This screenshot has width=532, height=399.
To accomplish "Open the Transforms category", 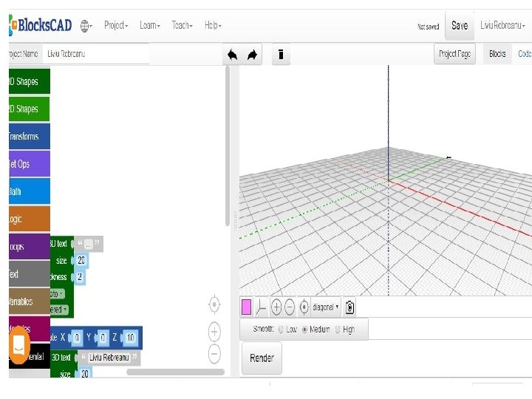I will (x=30, y=137).
